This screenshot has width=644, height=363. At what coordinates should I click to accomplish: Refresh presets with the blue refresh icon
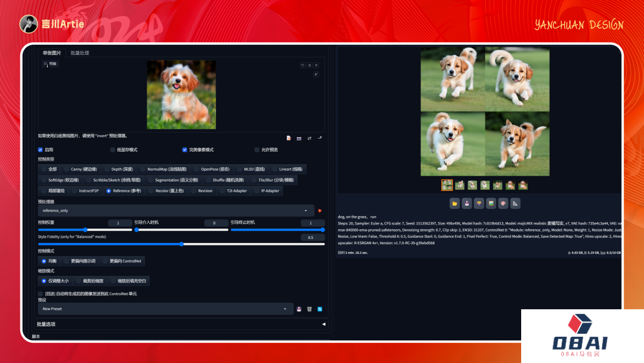pyautogui.click(x=320, y=309)
